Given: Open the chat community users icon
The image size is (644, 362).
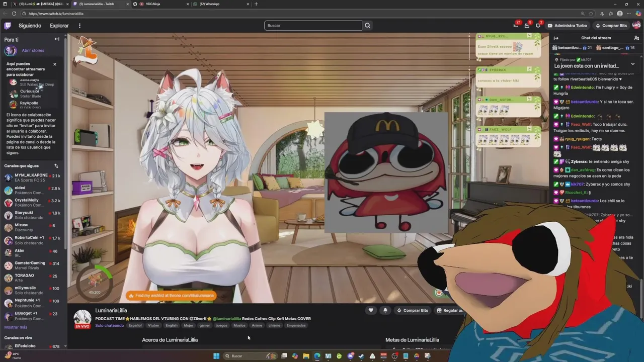Looking at the screenshot, I should tap(636, 38).
